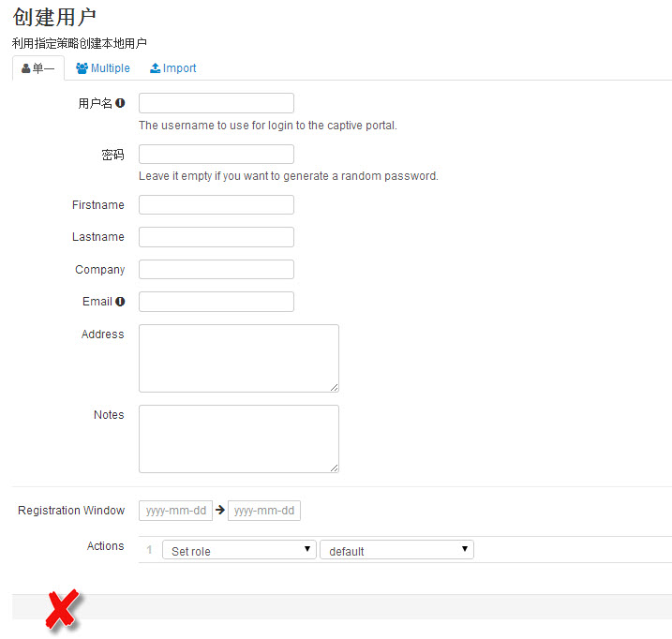This screenshot has height=639, width=672.
Task: Click the Firstname text field
Action: click(216, 205)
